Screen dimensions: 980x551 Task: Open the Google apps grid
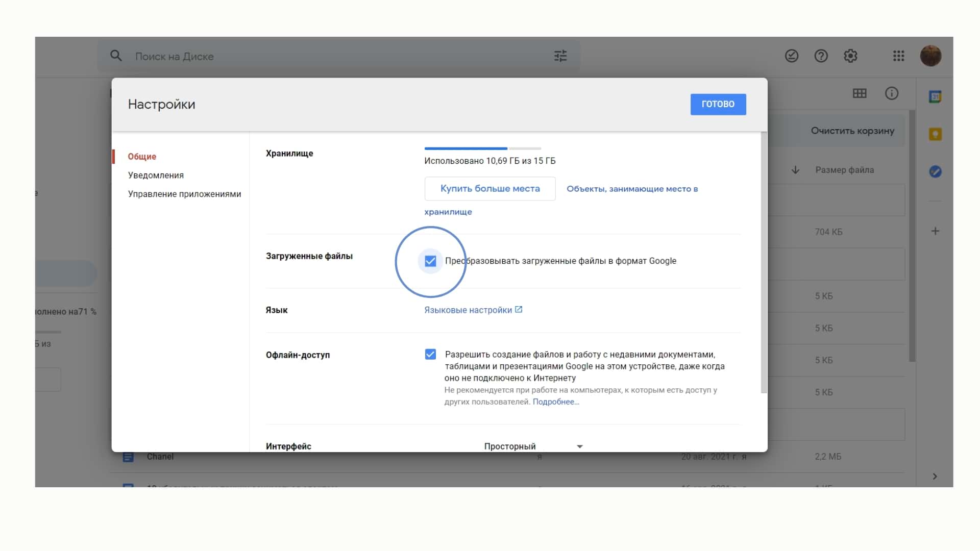click(898, 56)
